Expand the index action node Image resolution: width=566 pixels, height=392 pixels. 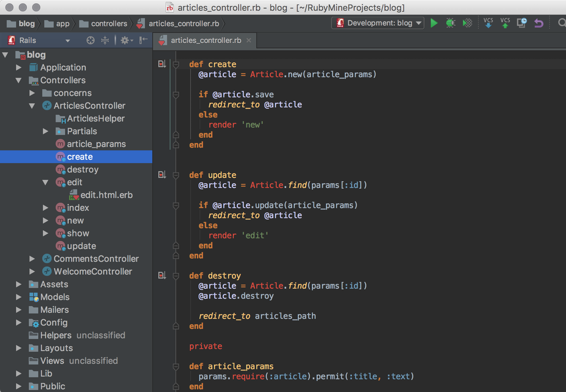click(45, 208)
